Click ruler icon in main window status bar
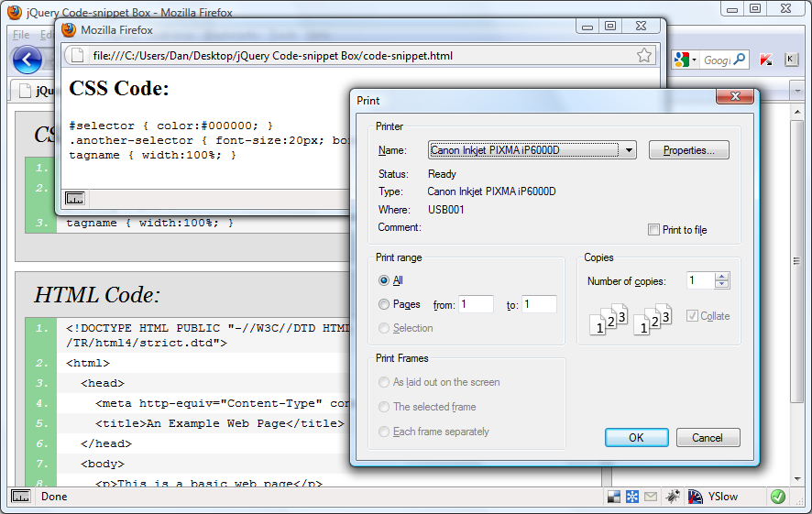Viewport: 812px width, 514px height. pos(21,496)
